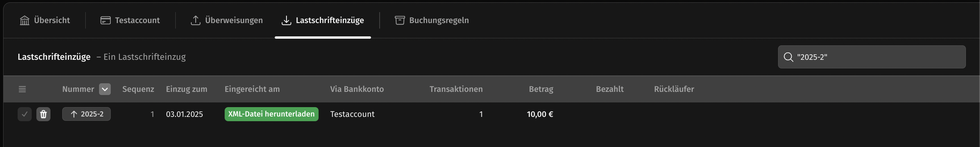Viewport: 980px width, 147px height.
Task: Click the card icon beside Testaccount
Action: [x=106, y=20]
